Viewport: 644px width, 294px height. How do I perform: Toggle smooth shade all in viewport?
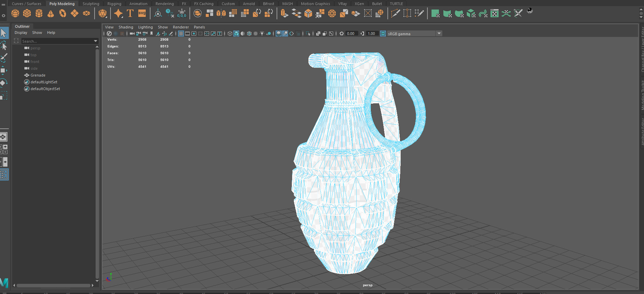pyautogui.click(x=236, y=34)
